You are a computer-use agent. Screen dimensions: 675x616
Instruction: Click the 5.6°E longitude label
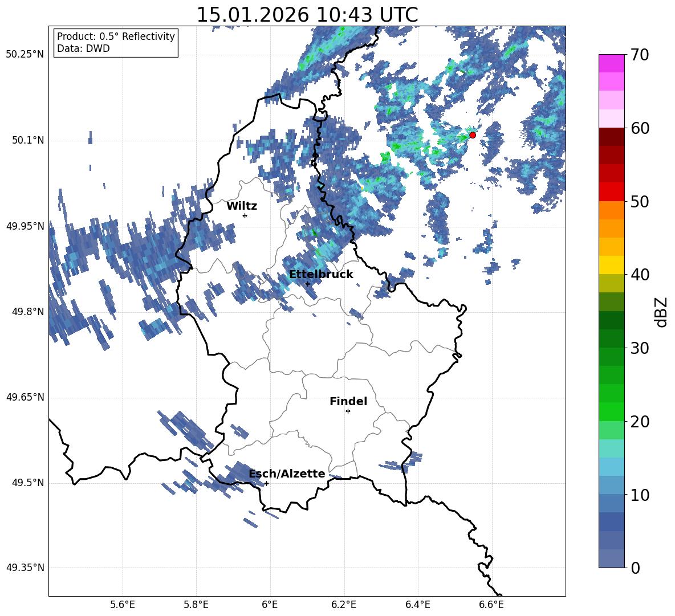123,605
